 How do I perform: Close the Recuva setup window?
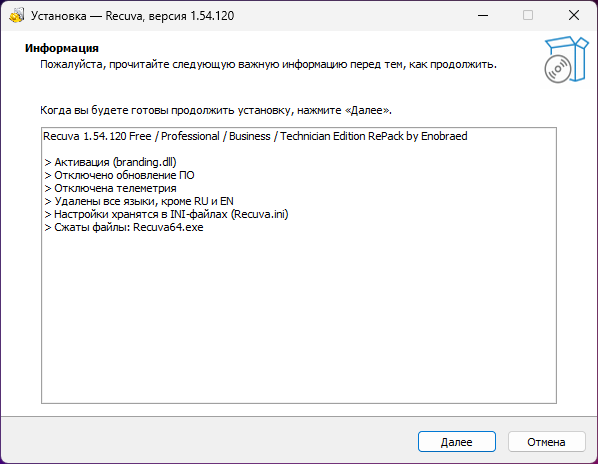tap(574, 16)
